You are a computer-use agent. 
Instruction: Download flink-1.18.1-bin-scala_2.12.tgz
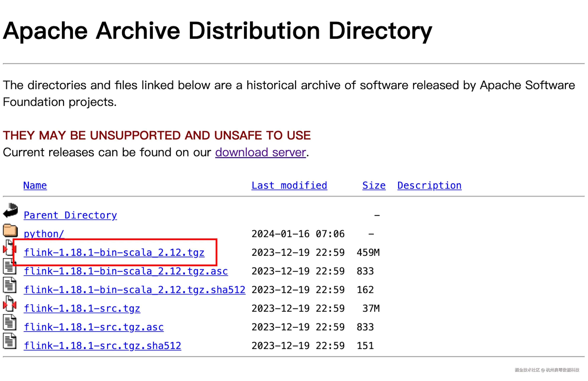pyautogui.click(x=114, y=253)
